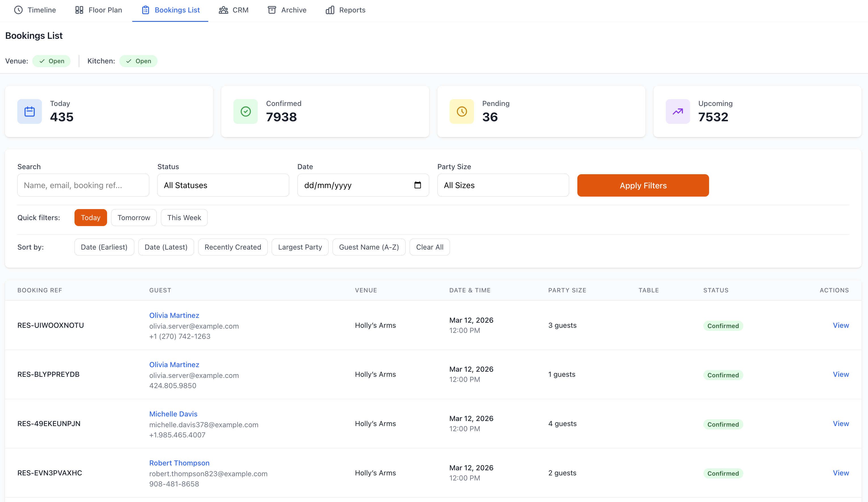Select the Timeline clock icon
Viewport: 868px width, 502px height.
coord(18,10)
